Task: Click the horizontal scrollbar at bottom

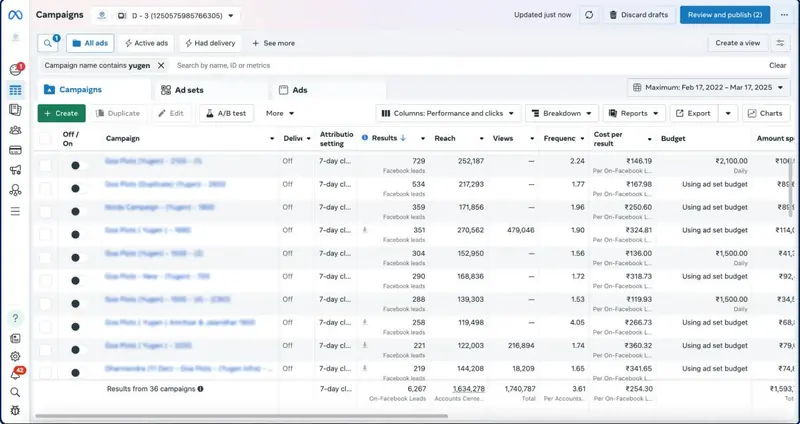Action: coord(242,416)
